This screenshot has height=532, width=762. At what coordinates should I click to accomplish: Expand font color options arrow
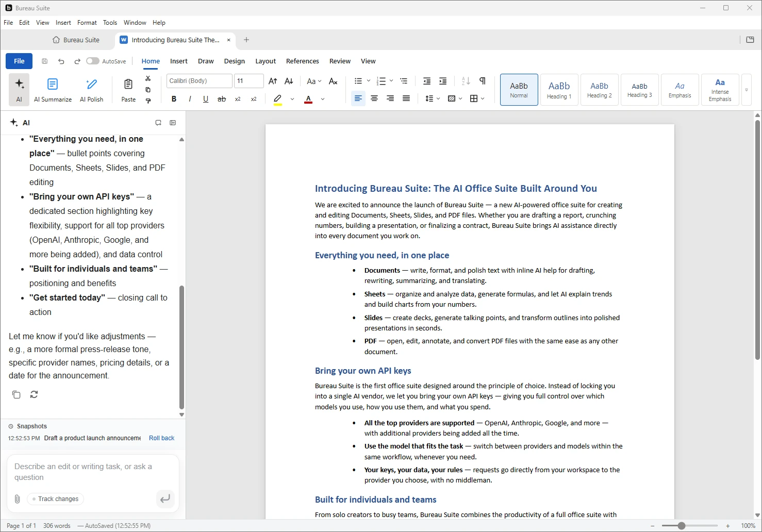tap(323, 98)
